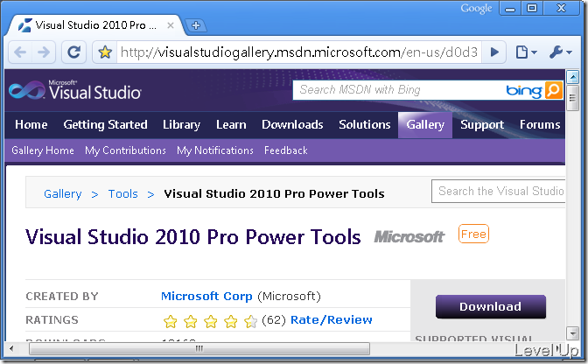Open Microsoft Corp author link
Screen dimensions: 588x364
point(206,296)
